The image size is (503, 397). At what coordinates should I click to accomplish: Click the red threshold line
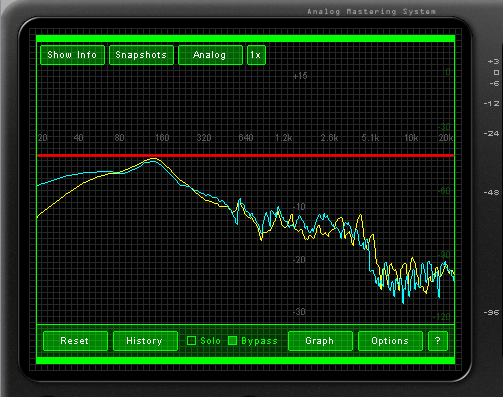(246, 155)
